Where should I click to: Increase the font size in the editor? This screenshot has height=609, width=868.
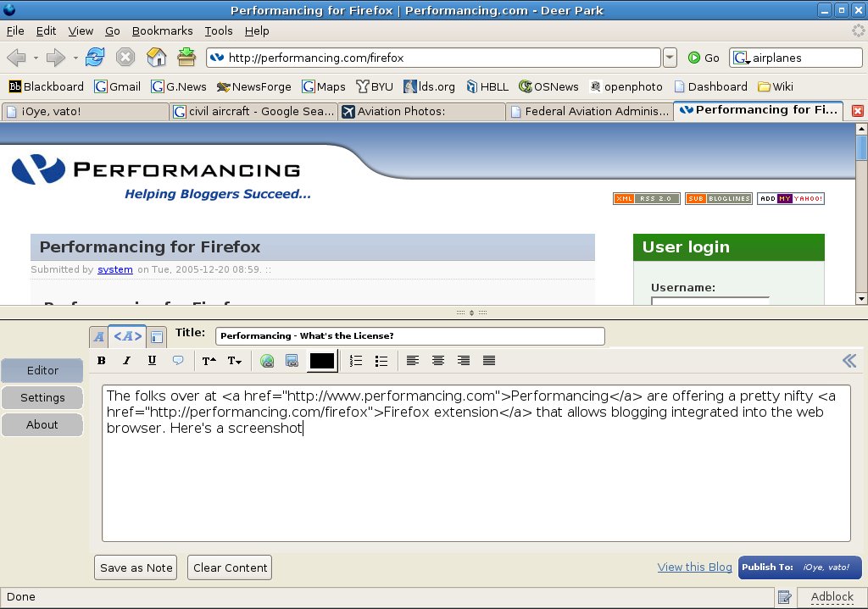(209, 361)
